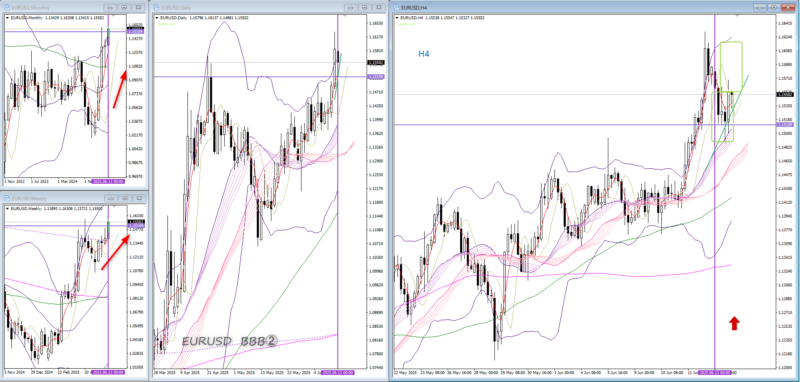Minimize the EURUSD,Weekly chart window
This screenshot has height=382, width=800.
(x=110, y=198)
